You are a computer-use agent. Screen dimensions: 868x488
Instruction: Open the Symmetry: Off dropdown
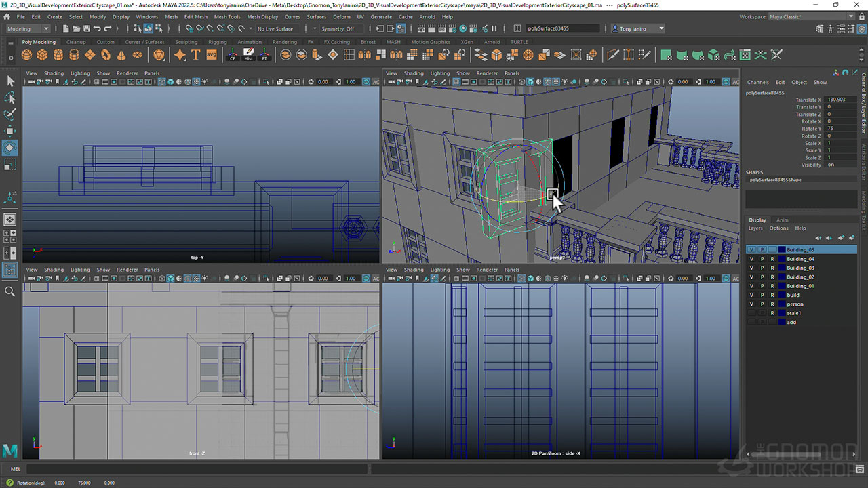tap(338, 28)
